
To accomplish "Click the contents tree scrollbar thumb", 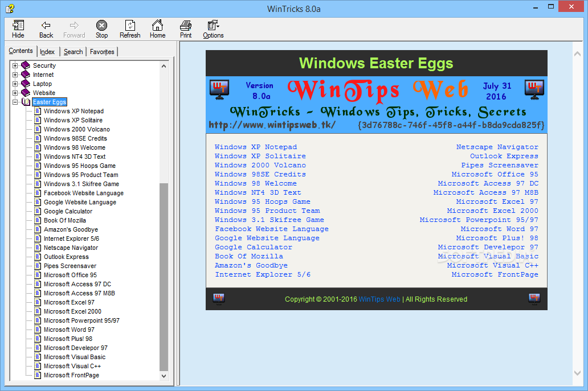I will [164, 277].
